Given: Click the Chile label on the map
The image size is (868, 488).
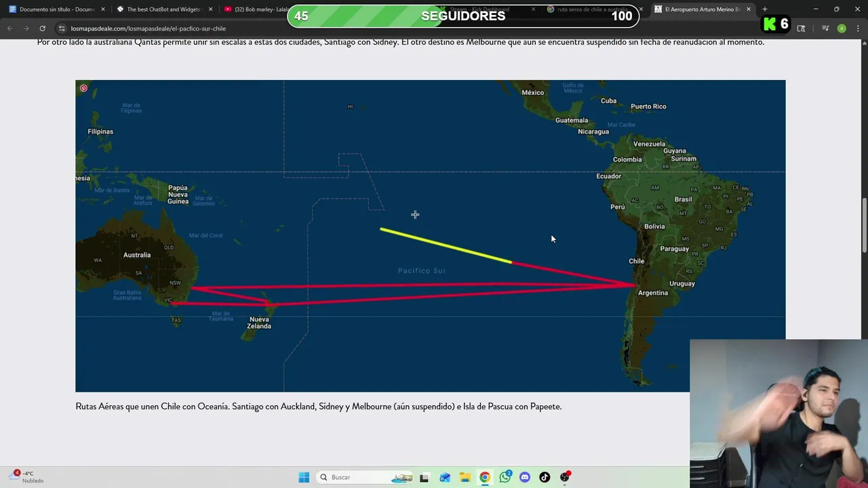Looking at the screenshot, I should pos(636,261).
